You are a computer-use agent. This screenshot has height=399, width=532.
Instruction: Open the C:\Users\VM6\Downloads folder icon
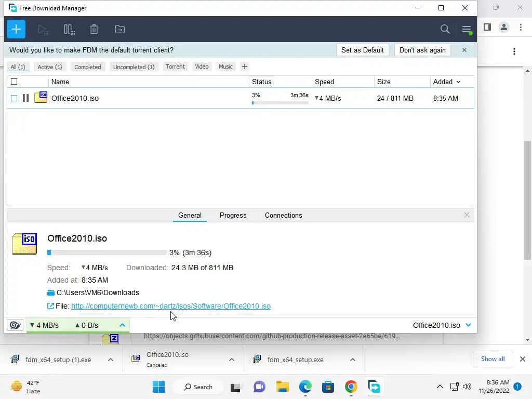point(51,292)
